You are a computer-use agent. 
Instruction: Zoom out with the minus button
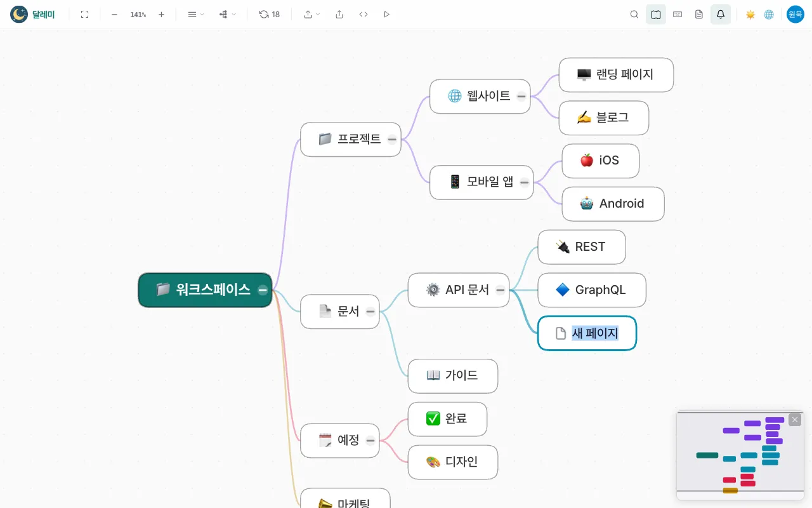tap(114, 14)
